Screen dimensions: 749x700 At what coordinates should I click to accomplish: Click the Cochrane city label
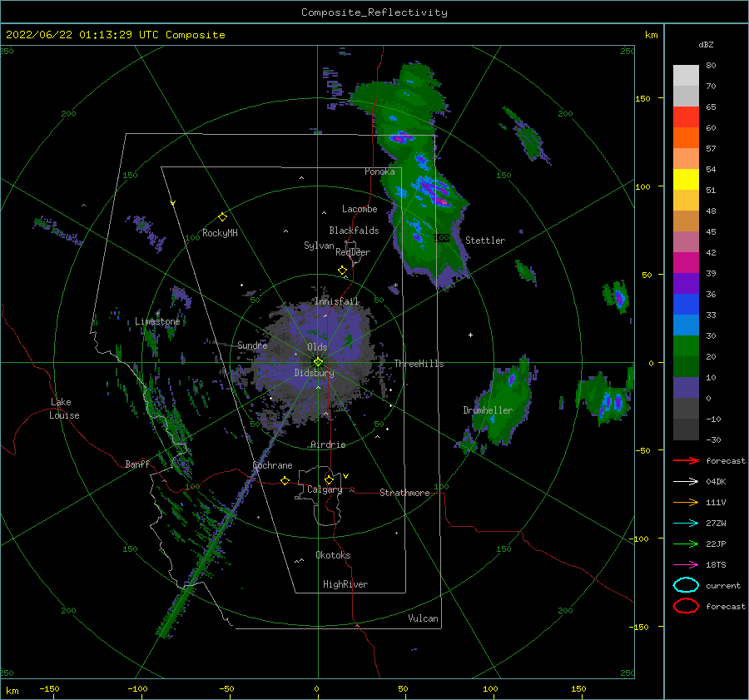[x=272, y=465]
